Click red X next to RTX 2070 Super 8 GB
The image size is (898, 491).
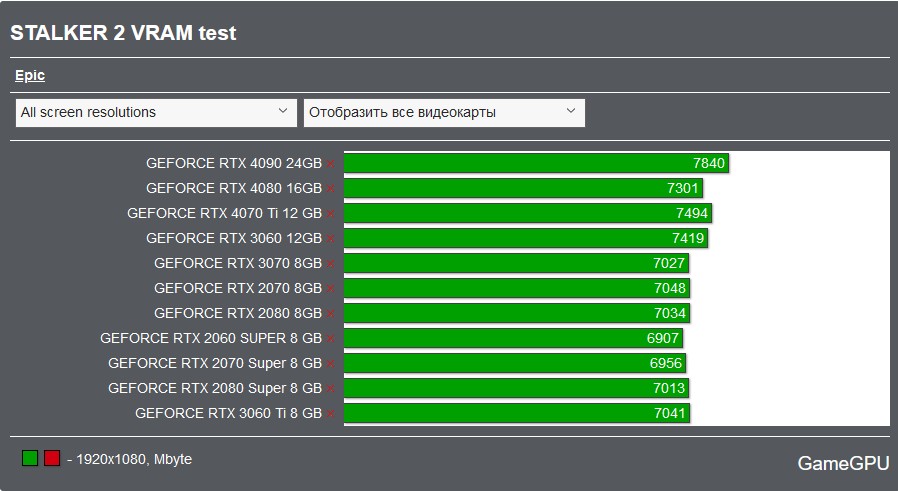331,364
